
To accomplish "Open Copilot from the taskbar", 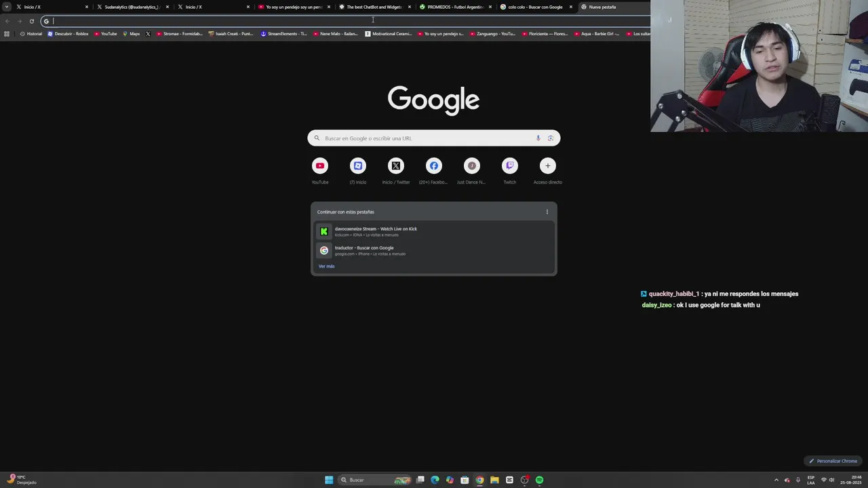I will tap(450, 480).
